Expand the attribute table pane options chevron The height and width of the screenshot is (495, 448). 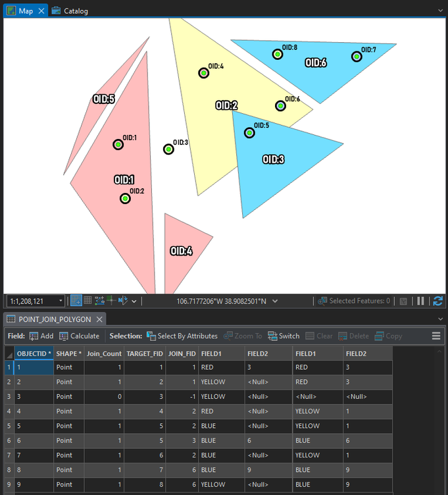pyautogui.click(x=440, y=319)
